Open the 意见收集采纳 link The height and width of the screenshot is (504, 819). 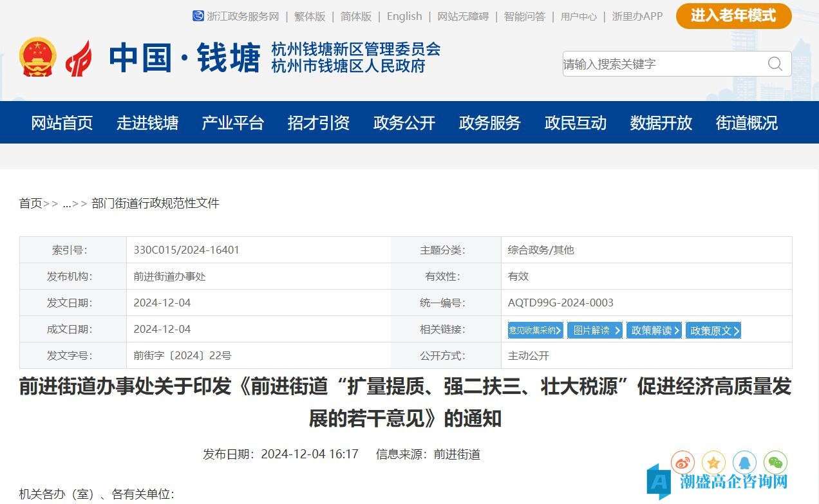535,330
